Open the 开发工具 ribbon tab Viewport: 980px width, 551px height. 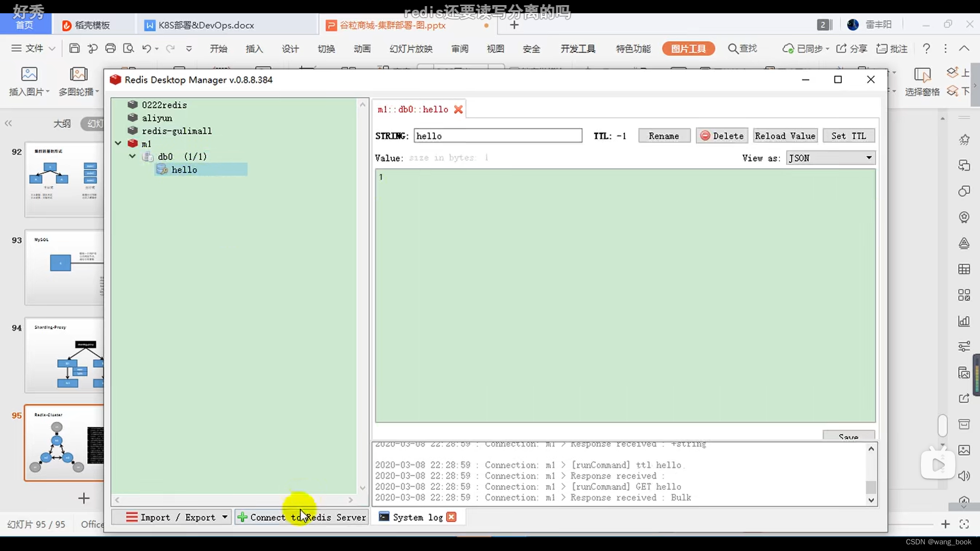tap(578, 48)
